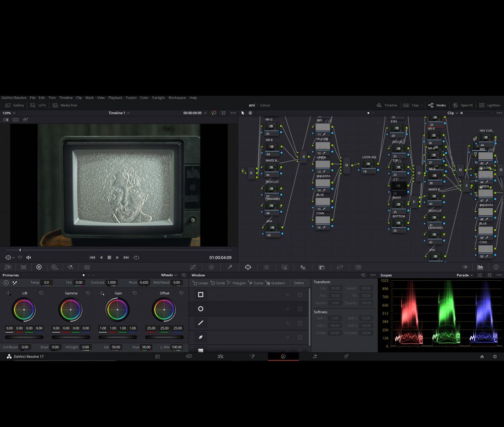Open the Deliver page rocket icon
This screenshot has width=504, height=427.
coord(346,356)
